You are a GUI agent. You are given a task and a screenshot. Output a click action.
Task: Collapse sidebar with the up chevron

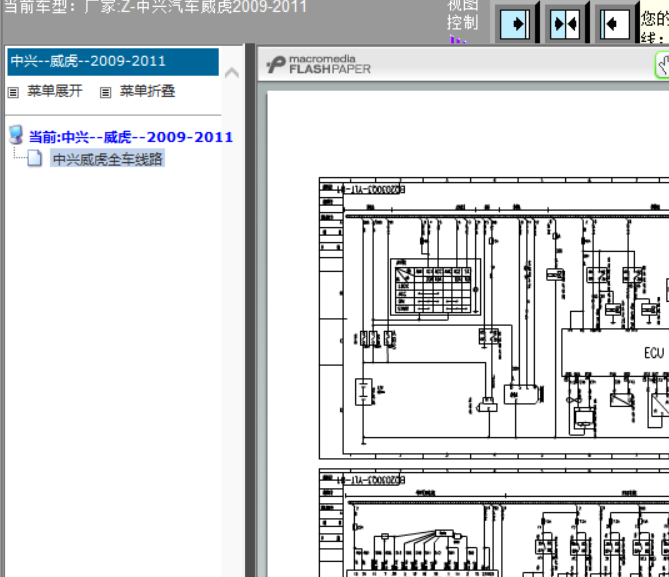tap(232, 73)
